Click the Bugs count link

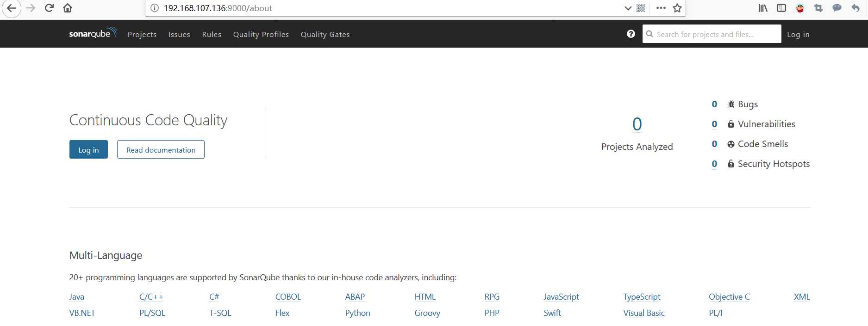(x=714, y=104)
